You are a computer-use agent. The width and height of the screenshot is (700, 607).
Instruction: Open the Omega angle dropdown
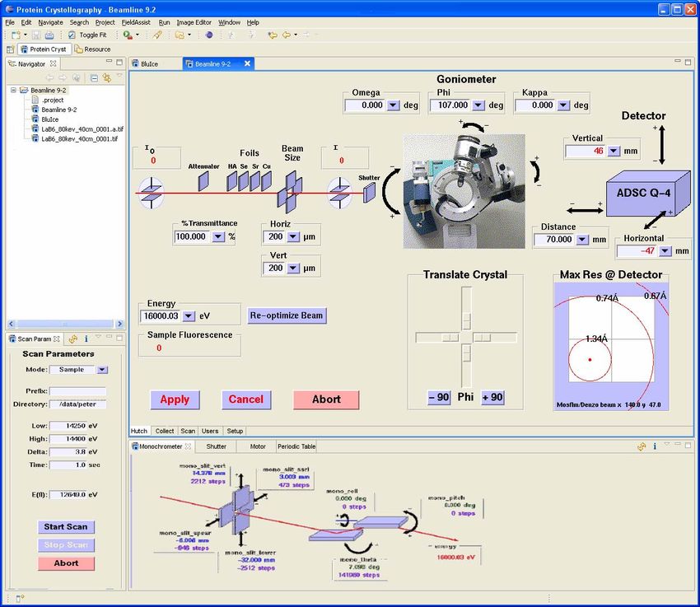pos(393,105)
